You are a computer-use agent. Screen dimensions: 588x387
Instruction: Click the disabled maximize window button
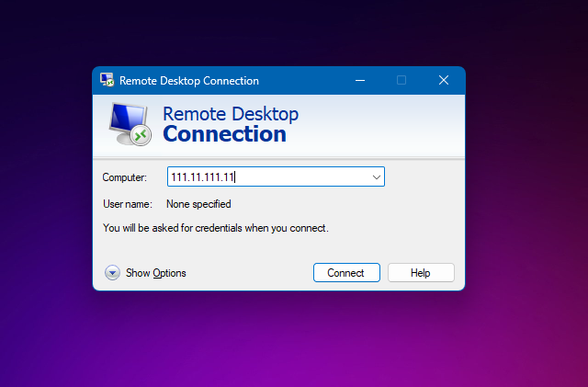401,80
